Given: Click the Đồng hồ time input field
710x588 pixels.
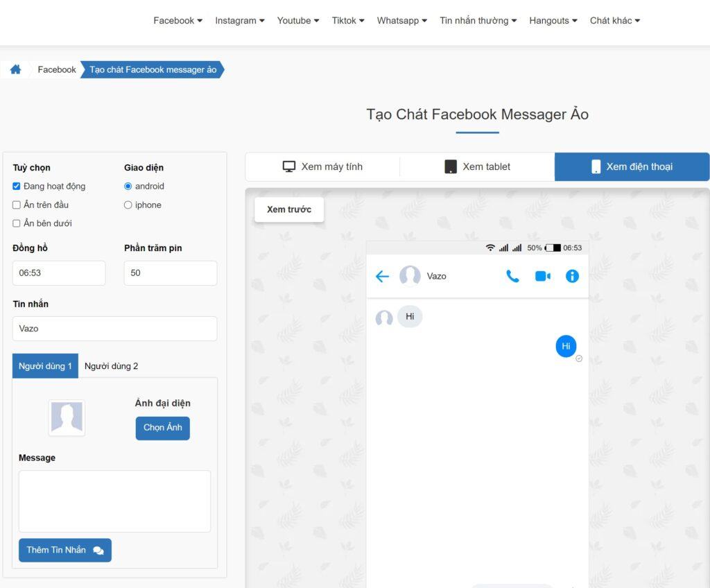Looking at the screenshot, I should click(x=59, y=273).
